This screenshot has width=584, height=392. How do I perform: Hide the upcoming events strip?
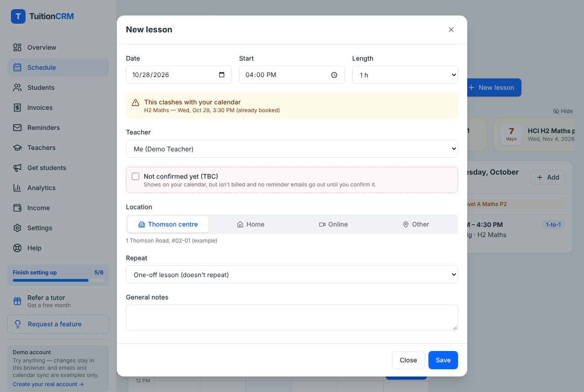coord(563,111)
